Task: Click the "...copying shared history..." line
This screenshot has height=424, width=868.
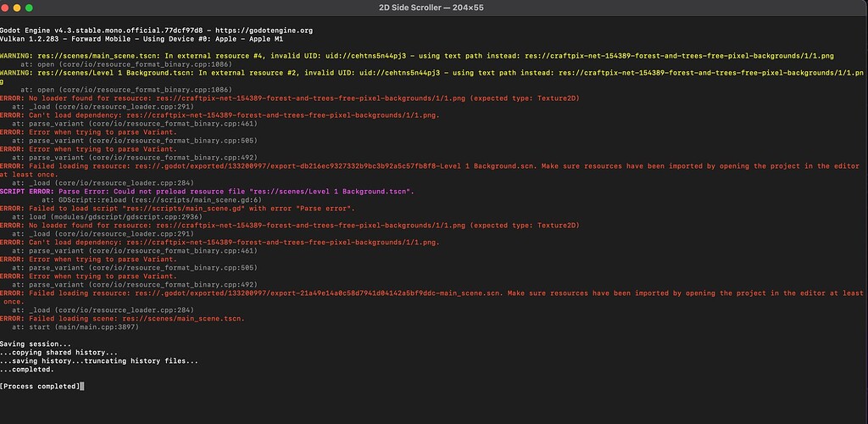Action: [x=58, y=353]
